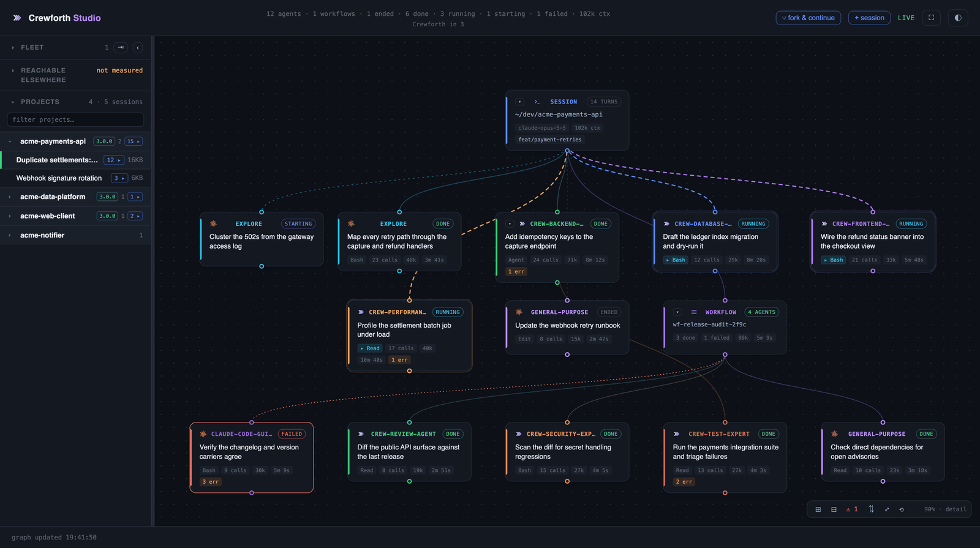Screen dimensions: 980x548
Task: Click the Bash tool chip on crew-frontend node
Action: pos(834,260)
